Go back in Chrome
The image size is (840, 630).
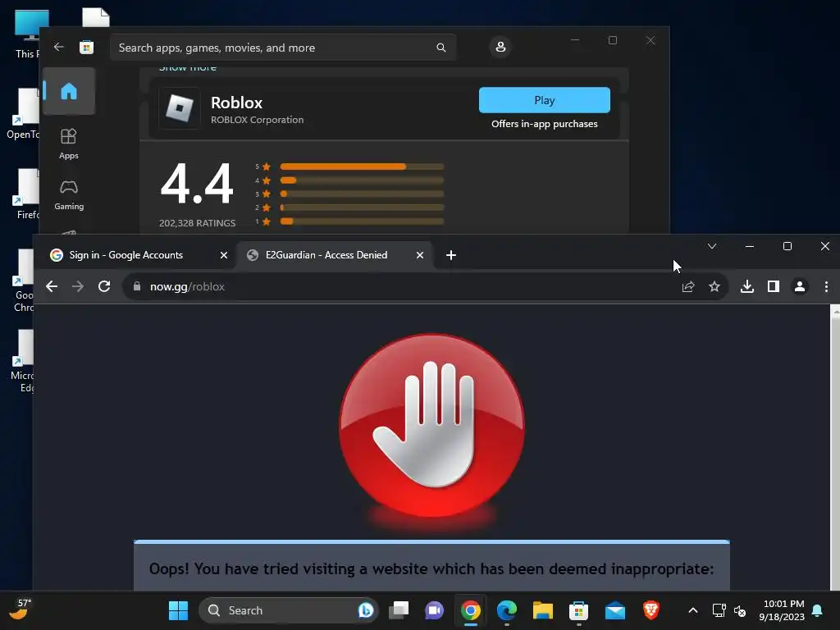point(52,286)
